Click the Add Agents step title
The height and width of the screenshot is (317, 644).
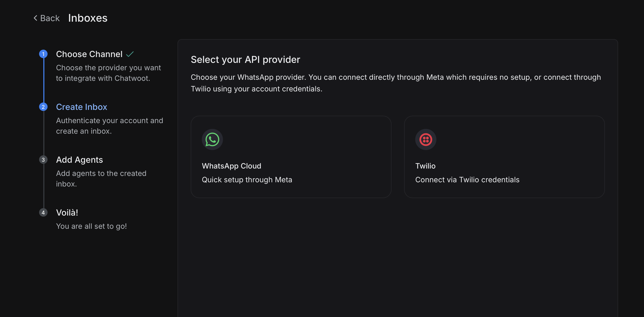point(80,160)
